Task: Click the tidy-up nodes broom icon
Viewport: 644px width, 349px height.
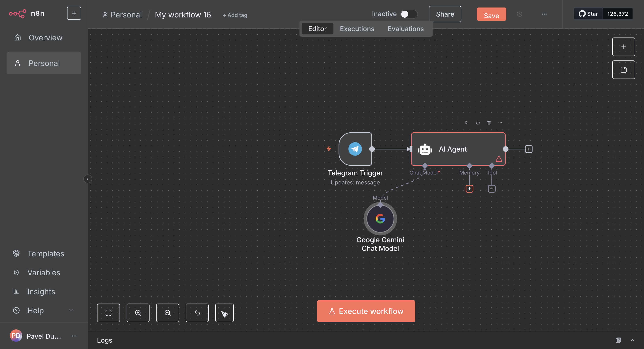Action: coord(224,313)
